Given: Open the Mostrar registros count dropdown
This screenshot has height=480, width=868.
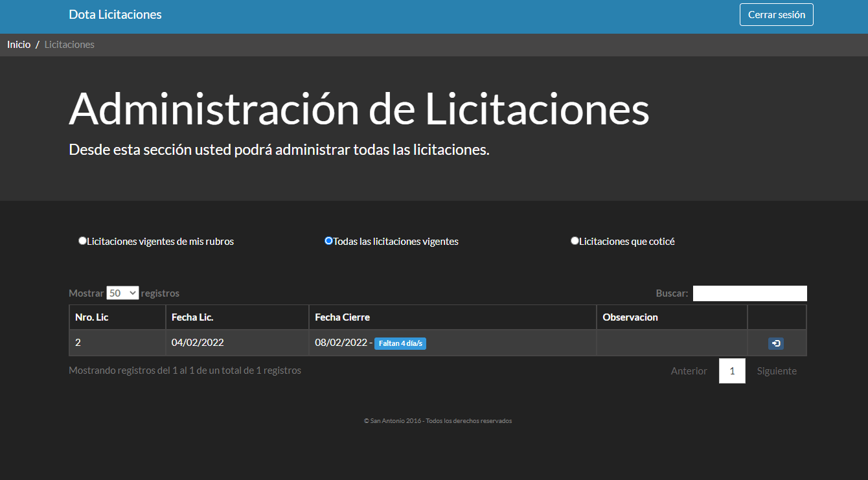Looking at the screenshot, I should coord(122,293).
